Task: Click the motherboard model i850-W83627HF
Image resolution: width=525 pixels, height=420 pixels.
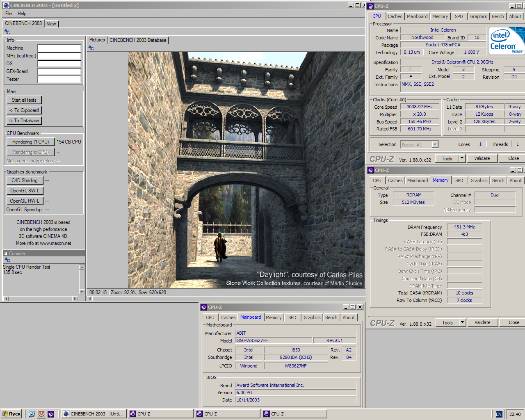Action: pyautogui.click(x=273, y=340)
